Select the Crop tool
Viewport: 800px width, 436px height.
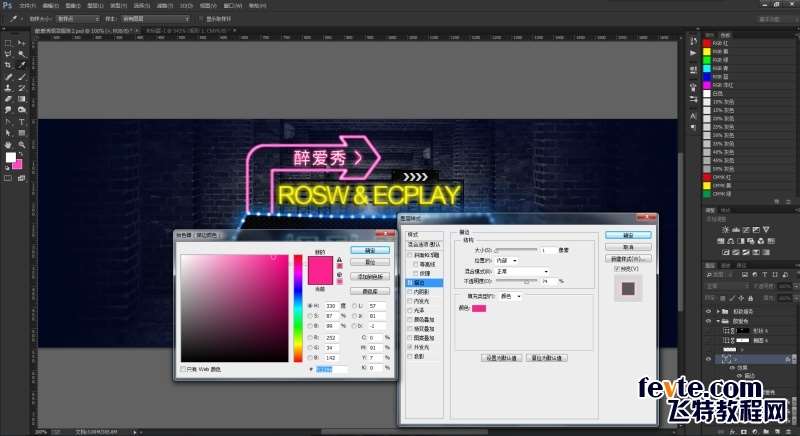pos(8,65)
